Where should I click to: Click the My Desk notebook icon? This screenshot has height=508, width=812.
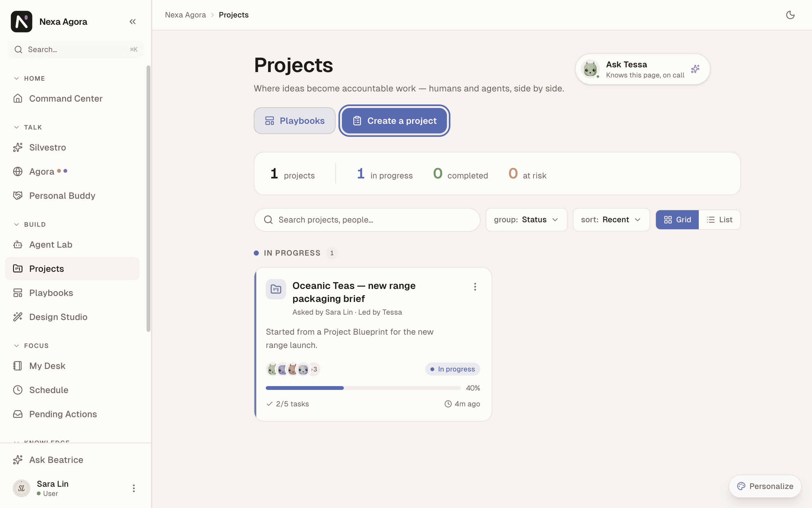click(x=18, y=366)
